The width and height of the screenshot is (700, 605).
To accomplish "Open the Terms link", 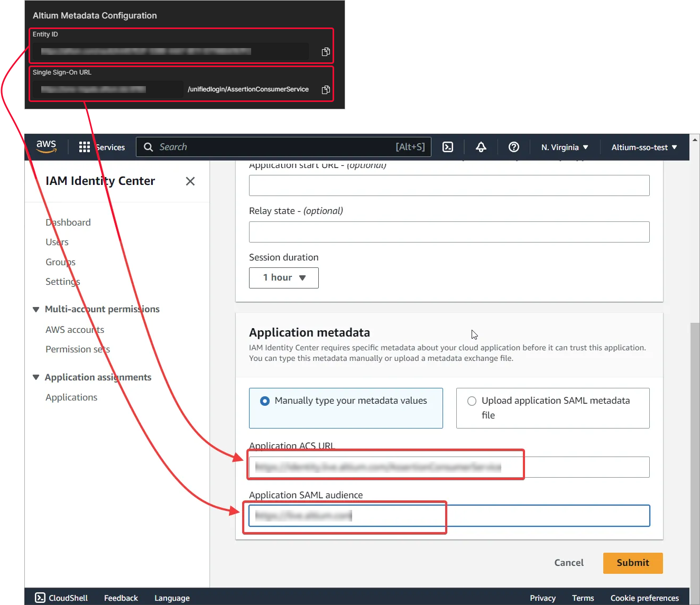I will [583, 598].
